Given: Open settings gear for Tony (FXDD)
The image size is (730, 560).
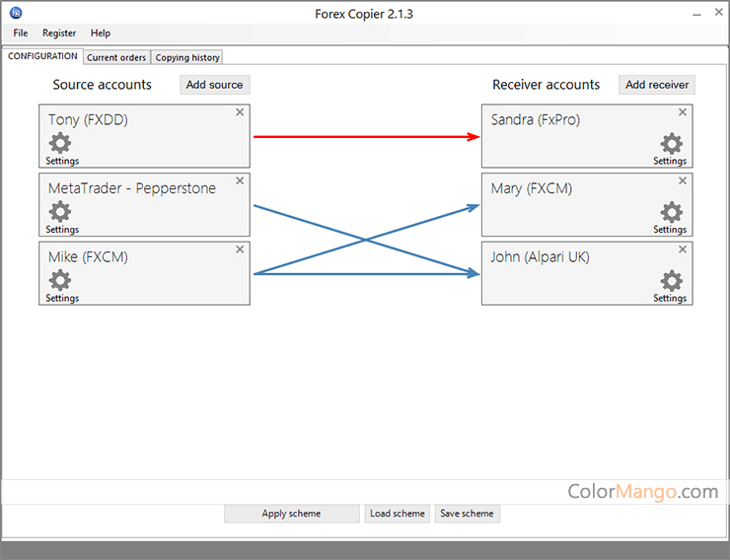Looking at the screenshot, I should [60, 143].
